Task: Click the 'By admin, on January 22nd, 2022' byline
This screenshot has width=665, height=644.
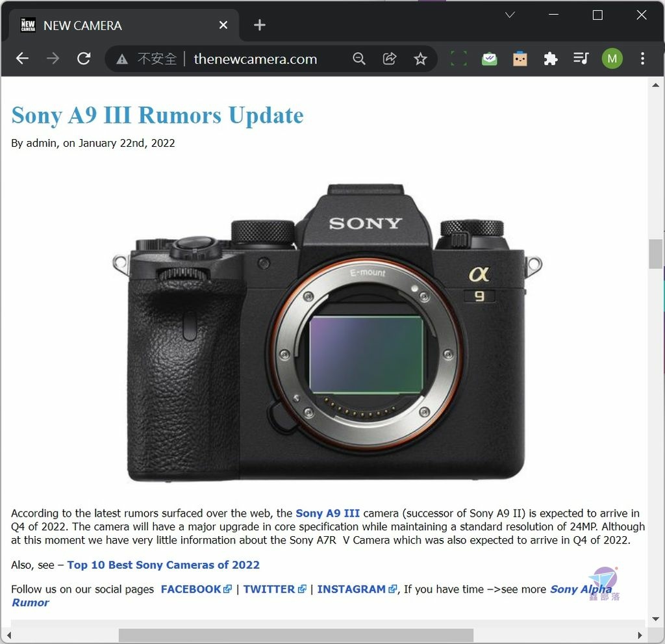Action: [x=93, y=143]
